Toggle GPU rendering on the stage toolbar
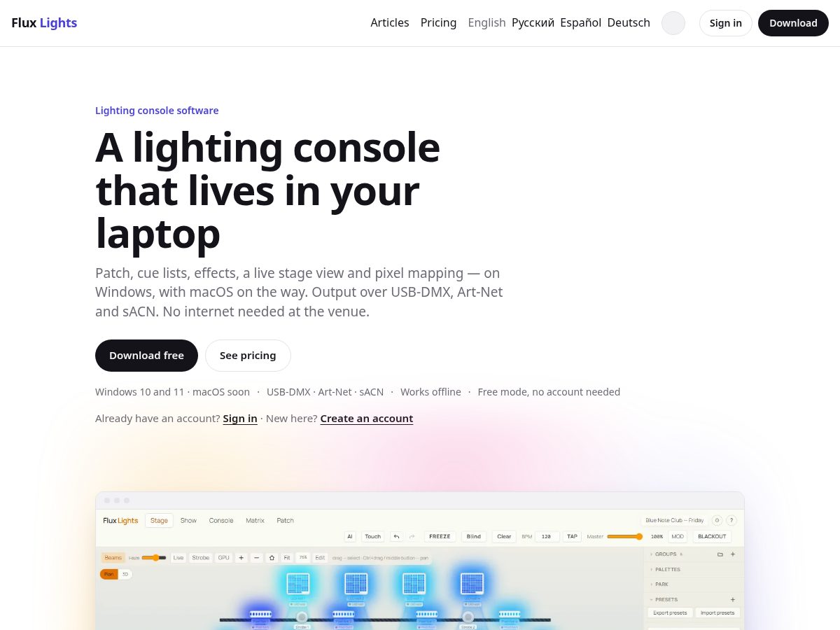The image size is (840, 630). 224,558
